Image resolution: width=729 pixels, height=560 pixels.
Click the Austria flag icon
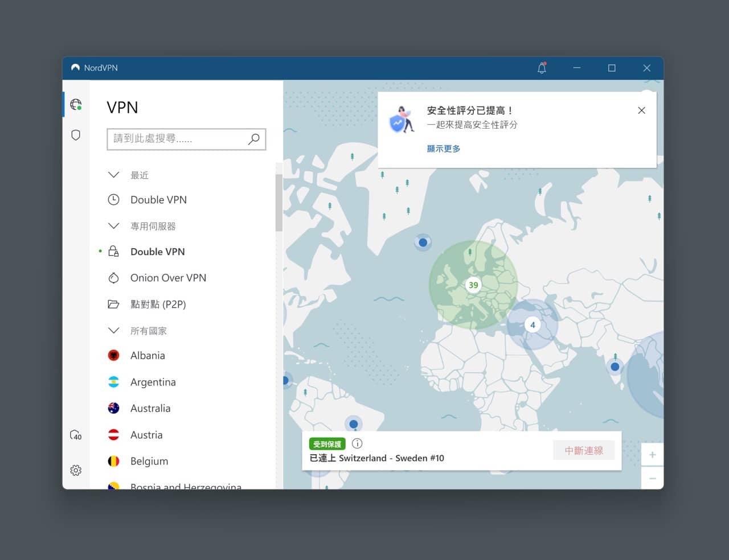click(114, 435)
